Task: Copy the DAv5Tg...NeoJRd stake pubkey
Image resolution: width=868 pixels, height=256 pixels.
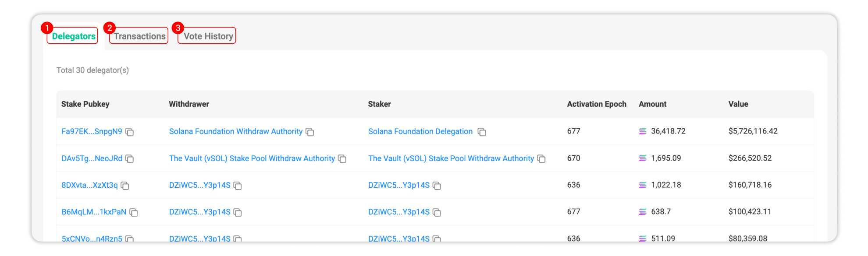Action: coord(130,158)
